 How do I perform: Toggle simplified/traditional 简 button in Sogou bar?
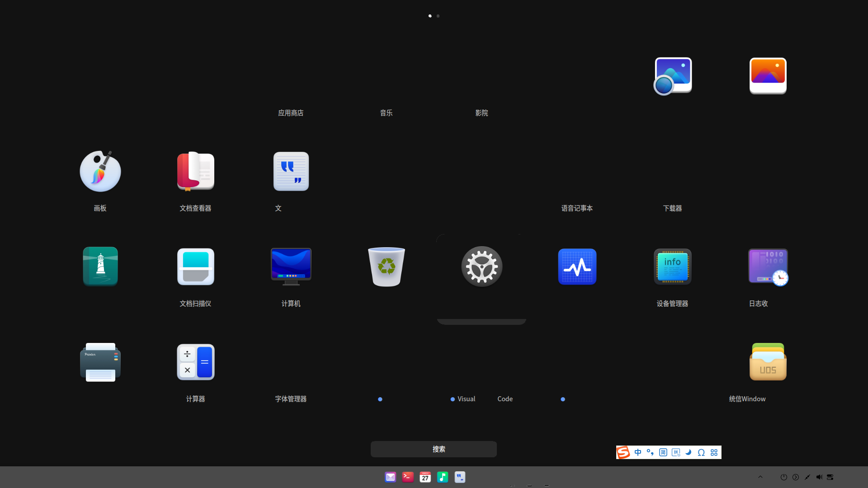663,452
